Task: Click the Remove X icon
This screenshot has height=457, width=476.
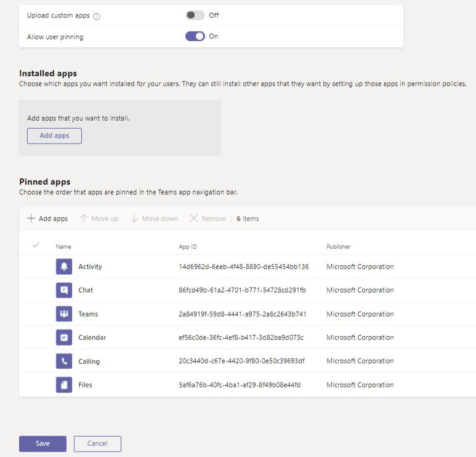Action: click(x=194, y=218)
